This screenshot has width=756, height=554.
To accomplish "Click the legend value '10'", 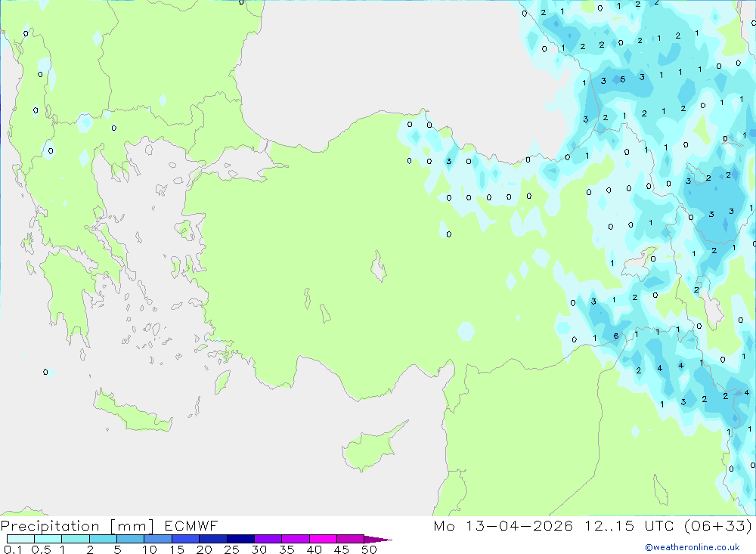I will (x=150, y=549).
